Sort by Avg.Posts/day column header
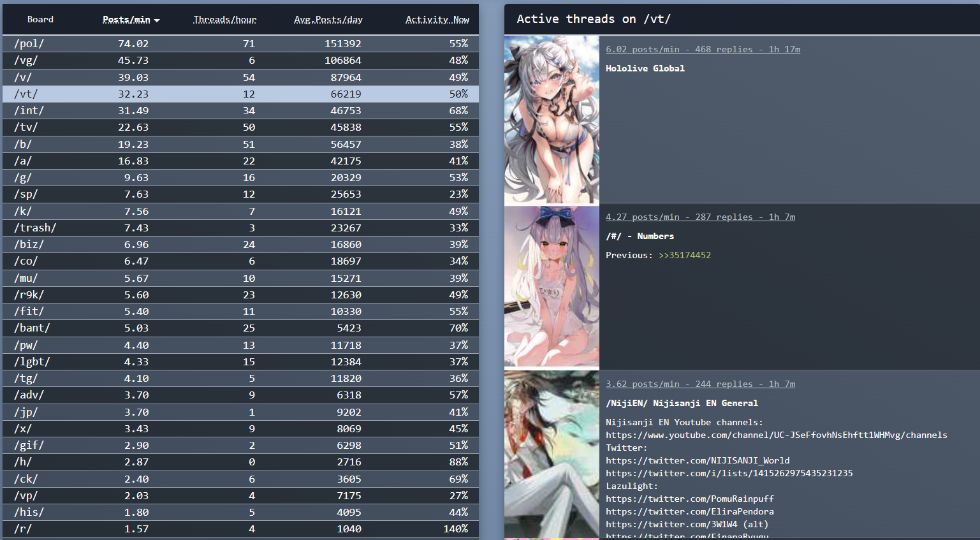This screenshot has width=980, height=540. (x=328, y=20)
